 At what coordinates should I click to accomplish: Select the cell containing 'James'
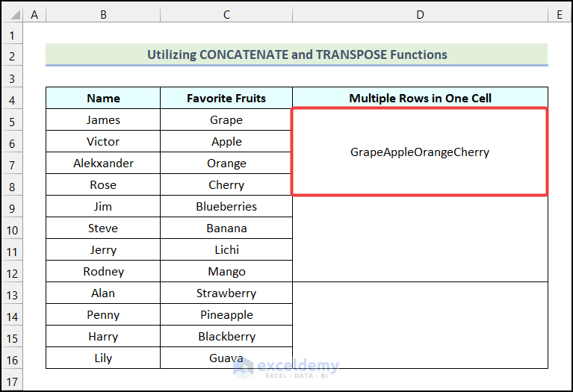click(103, 119)
